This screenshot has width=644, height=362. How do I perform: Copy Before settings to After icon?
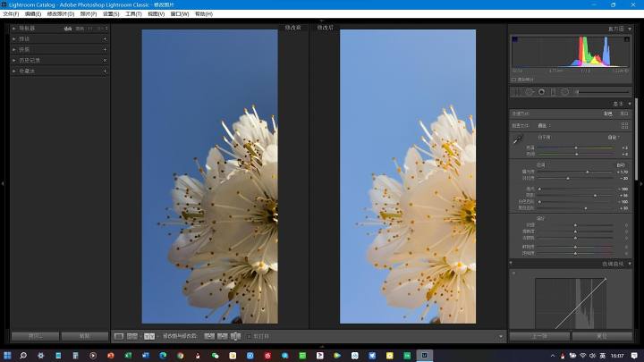209,336
